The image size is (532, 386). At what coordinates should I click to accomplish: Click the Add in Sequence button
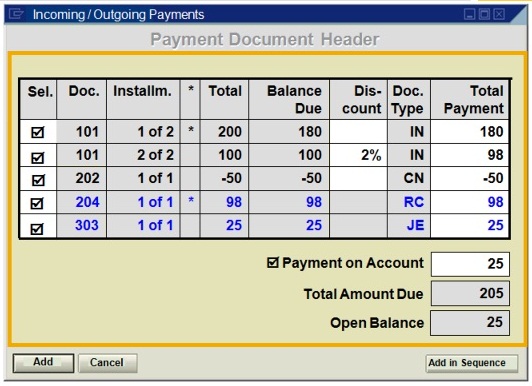pyautogui.click(x=472, y=363)
